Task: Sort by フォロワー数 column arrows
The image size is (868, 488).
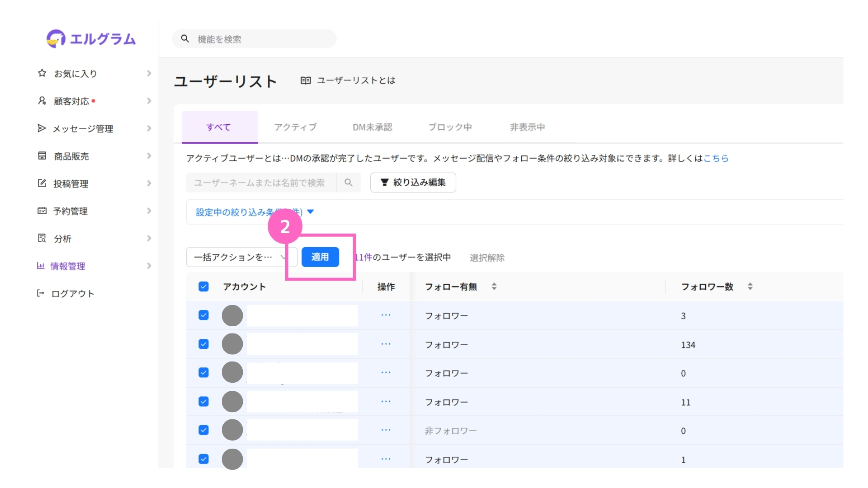Action: [750, 286]
